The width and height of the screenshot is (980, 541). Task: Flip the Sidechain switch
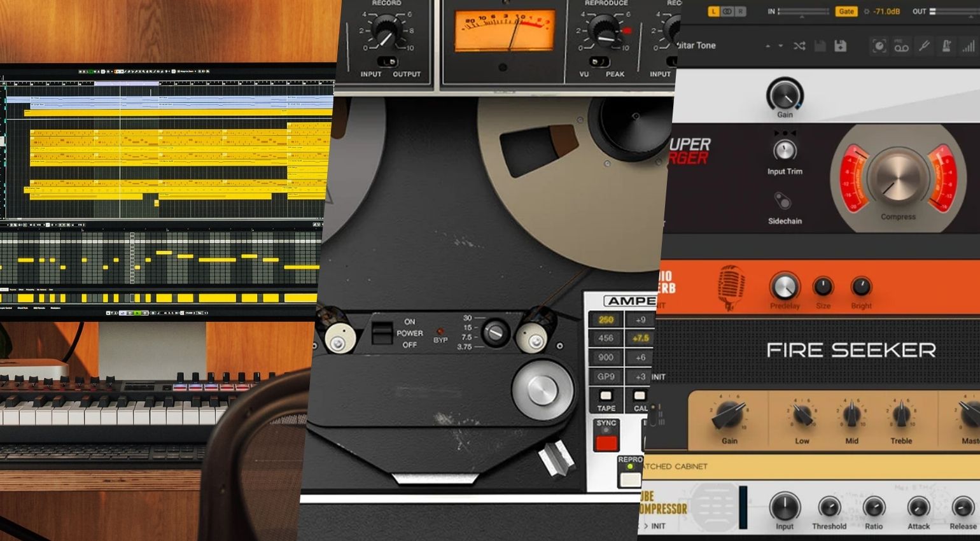tap(783, 201)
